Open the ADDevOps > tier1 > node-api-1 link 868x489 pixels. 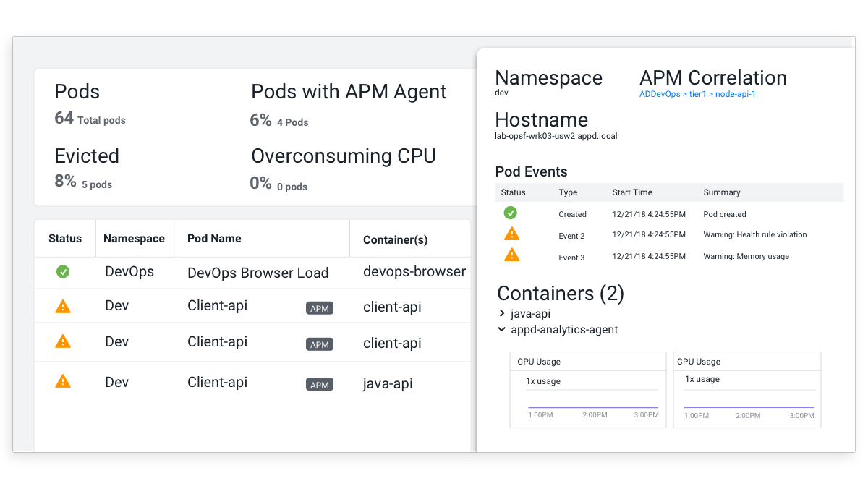697,94
